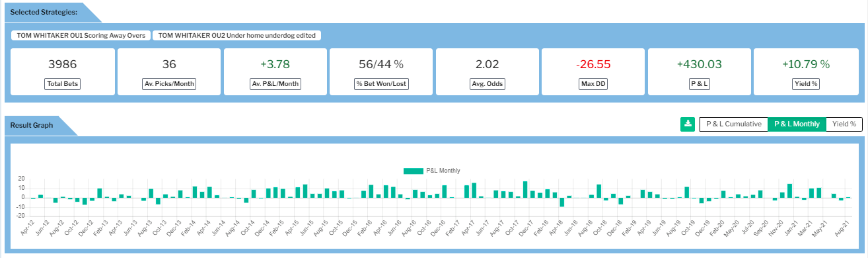Click the -26.55 max drawdown value

(593, 64)
